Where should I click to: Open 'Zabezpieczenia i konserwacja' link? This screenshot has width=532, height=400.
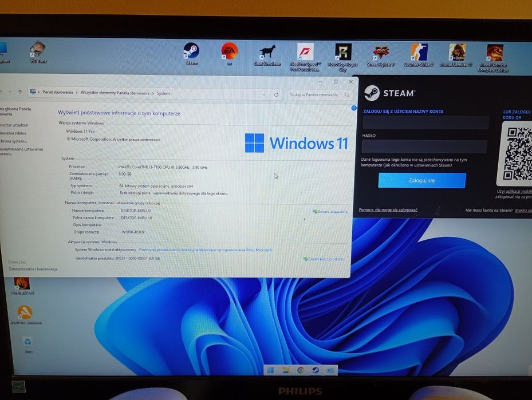point(33,269)
